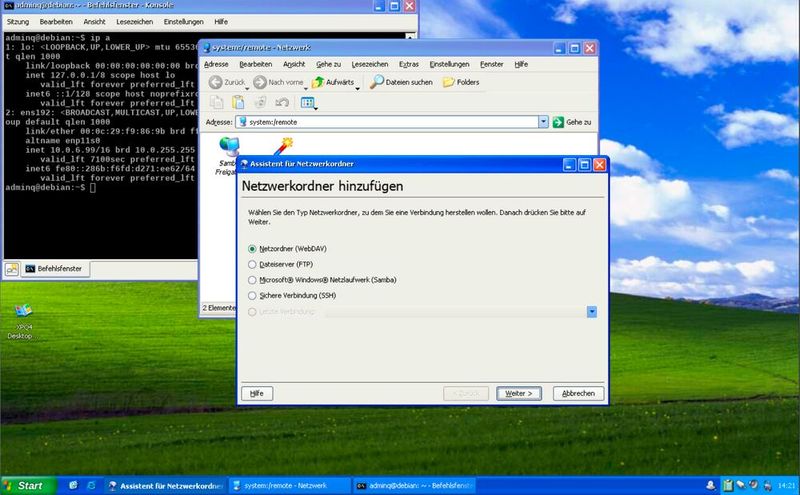
Task: Toggle the Folders pane button
Action: coord(461,82)
